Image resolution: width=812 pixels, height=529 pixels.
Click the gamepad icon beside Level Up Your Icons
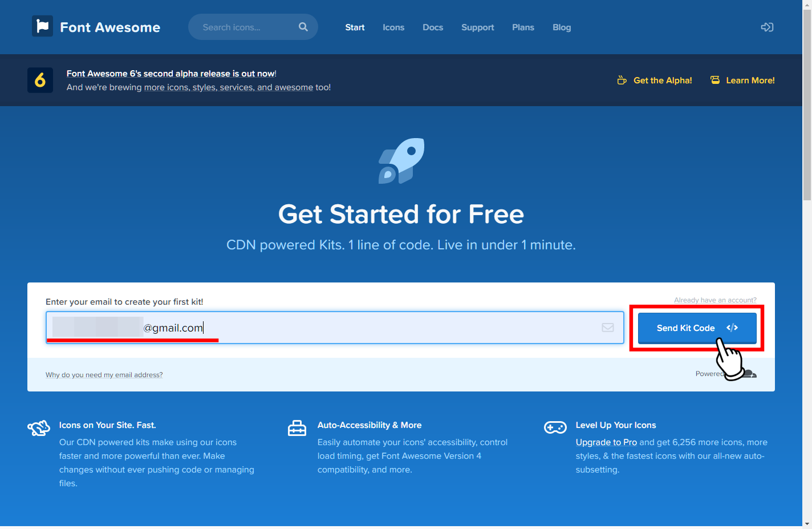tap(555, 427)
